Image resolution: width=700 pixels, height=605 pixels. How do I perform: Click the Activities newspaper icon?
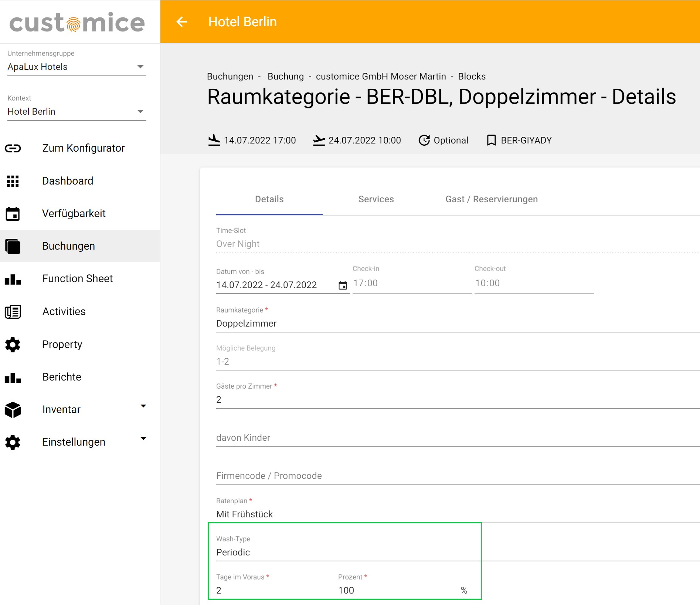13,312
